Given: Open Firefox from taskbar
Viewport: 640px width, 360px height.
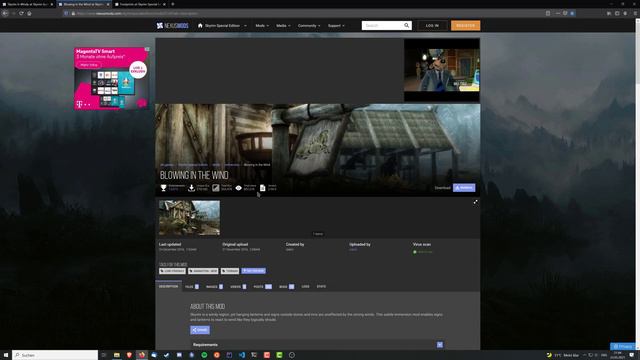Looking at the screenshot, I should coord(142,355).
